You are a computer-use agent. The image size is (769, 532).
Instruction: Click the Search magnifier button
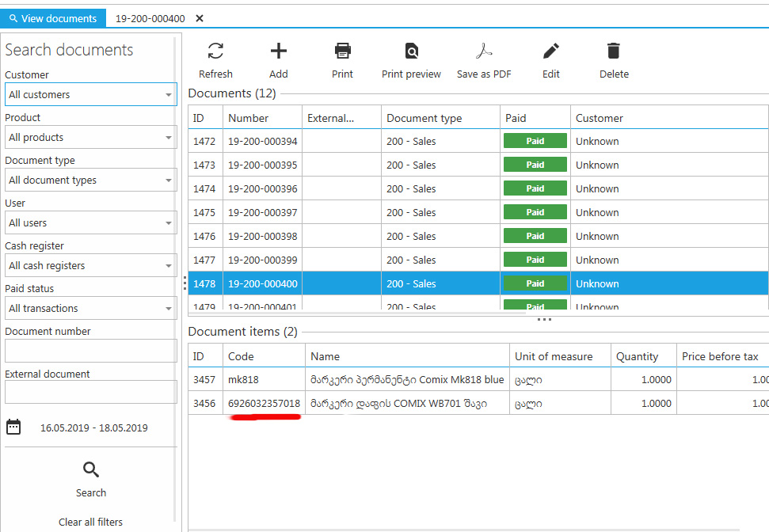(91, 470)
